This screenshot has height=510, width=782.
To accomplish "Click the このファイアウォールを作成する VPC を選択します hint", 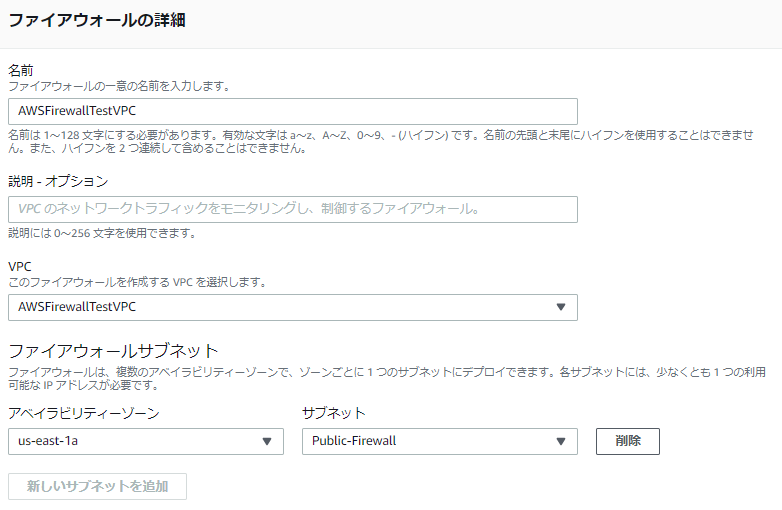I will click(137, 282).
